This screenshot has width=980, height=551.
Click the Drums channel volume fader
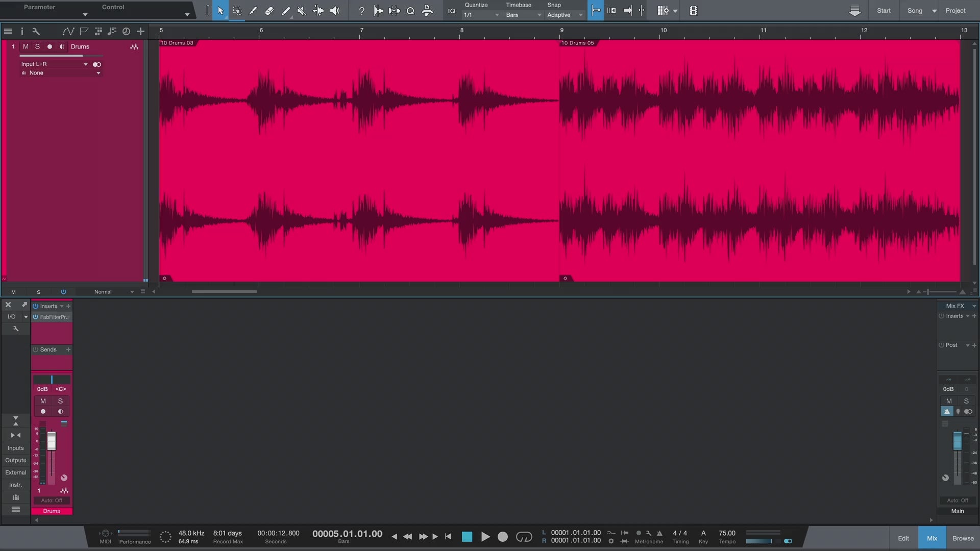52,441
